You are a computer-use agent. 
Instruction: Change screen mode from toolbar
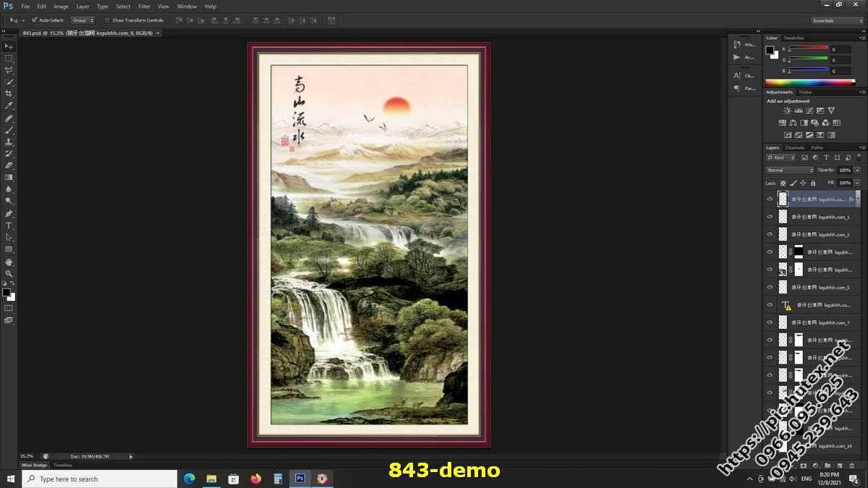coord(9,320)
